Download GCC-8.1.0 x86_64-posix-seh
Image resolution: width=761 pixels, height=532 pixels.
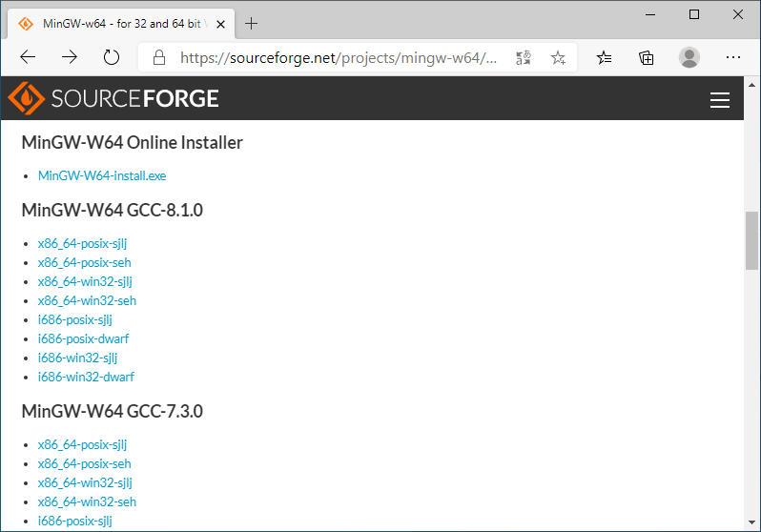85,262
